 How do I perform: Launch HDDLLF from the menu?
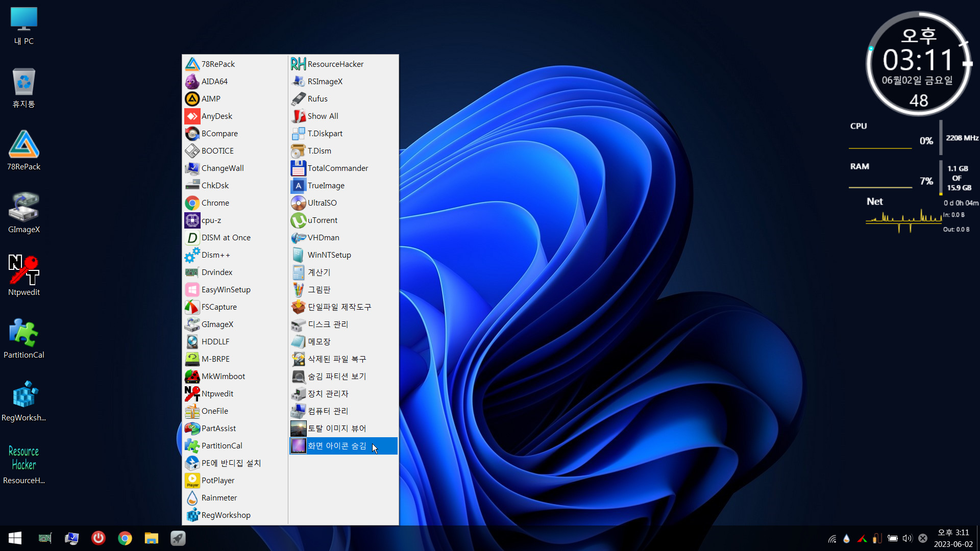click(x=235, y=342)
